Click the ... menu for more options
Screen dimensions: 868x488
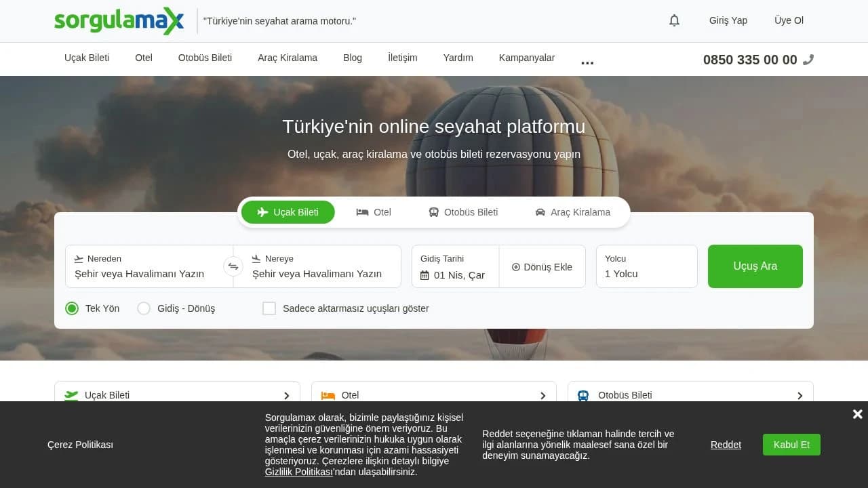coord(587,61)
